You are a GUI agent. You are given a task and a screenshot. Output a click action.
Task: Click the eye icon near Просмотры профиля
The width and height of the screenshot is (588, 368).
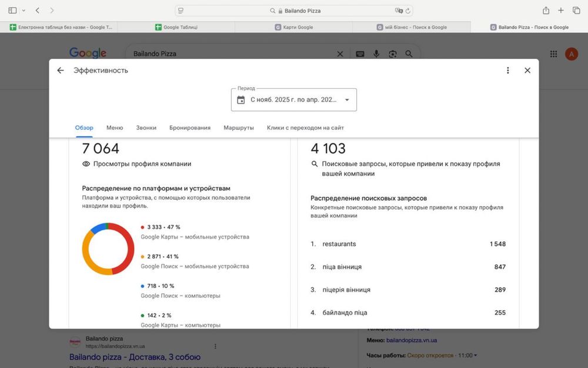86,164
